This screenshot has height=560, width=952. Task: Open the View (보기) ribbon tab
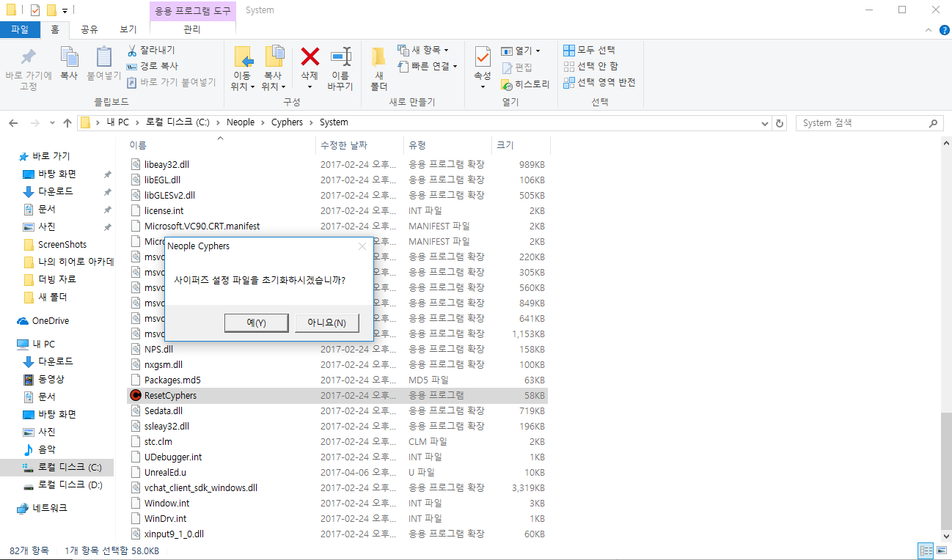(128, 29)
